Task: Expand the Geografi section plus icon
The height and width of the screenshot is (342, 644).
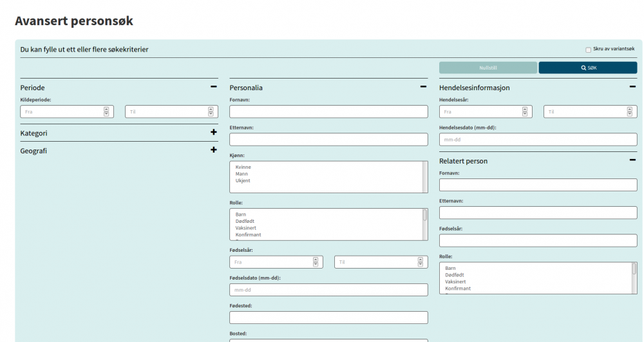Action: pos(214,150)
